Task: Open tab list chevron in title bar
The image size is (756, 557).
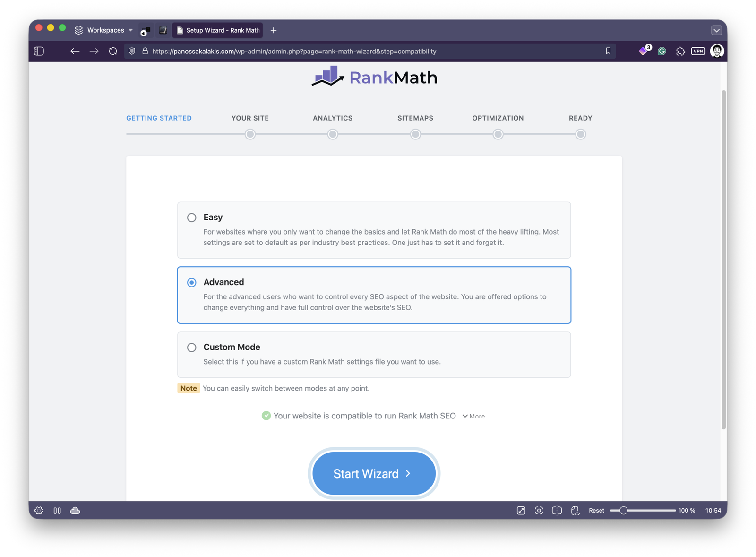Action: (716, 30)
